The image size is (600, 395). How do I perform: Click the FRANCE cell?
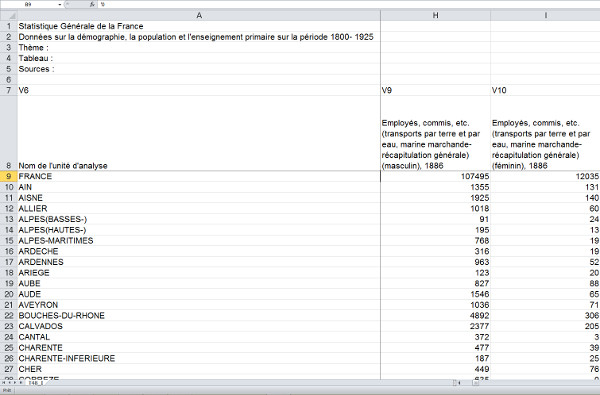pyautogui.click(x=199, y=176)
